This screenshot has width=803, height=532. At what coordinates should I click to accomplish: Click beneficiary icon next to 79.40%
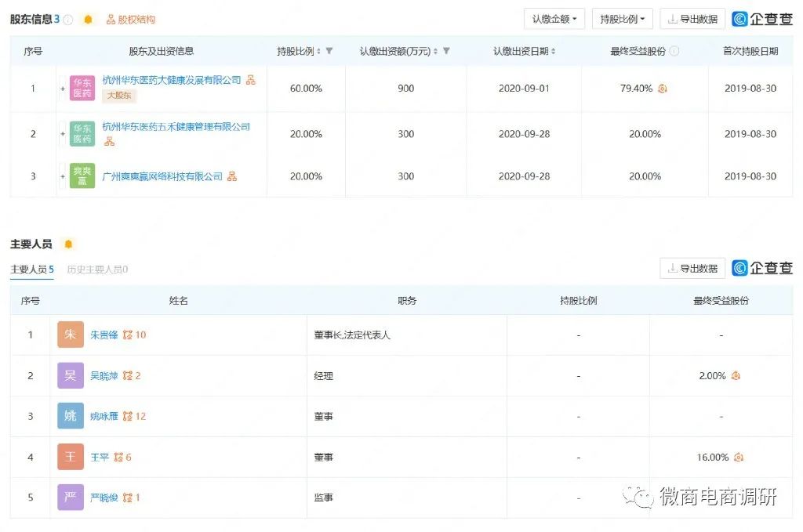pyautogui.click(x=662, y=89)
